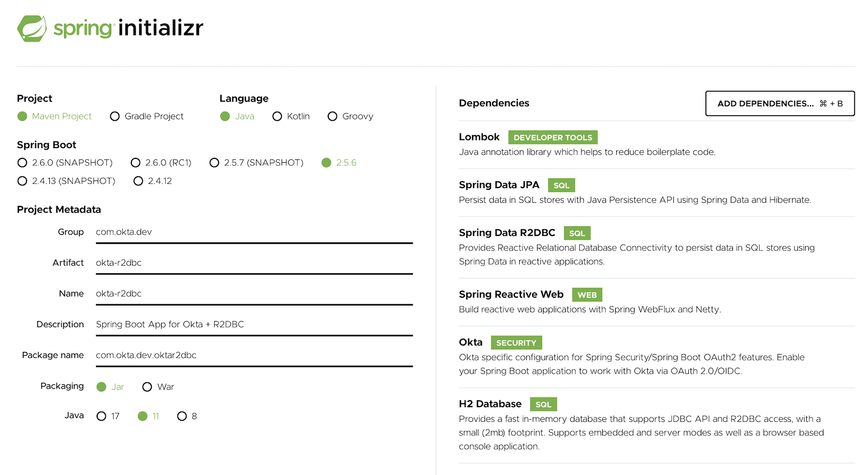Select Spring Boot 2.5.7 (SNAPSHOT)
Viewport: 868px width, 475px height.
(215, 163)
